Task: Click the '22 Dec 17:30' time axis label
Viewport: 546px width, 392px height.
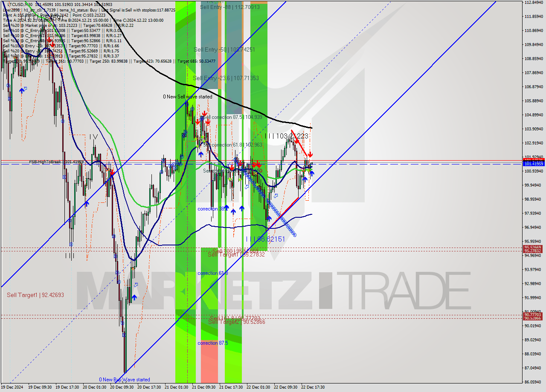Action: (313, 387)
